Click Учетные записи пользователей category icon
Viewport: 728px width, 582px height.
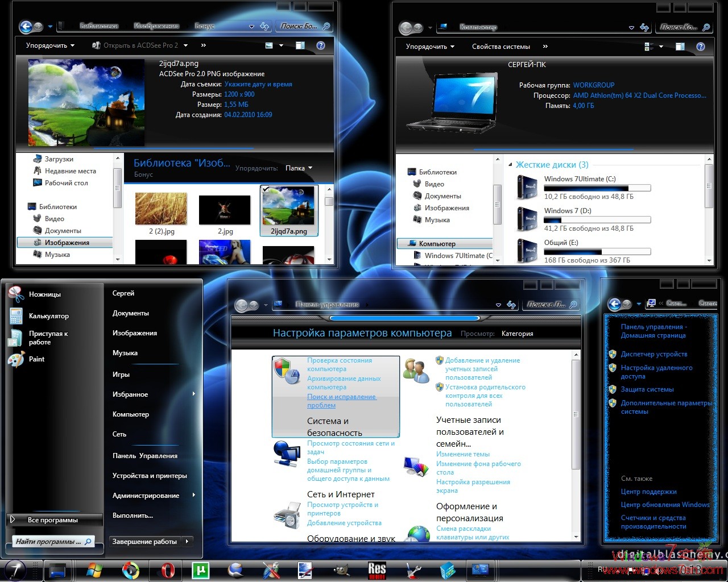416,371
